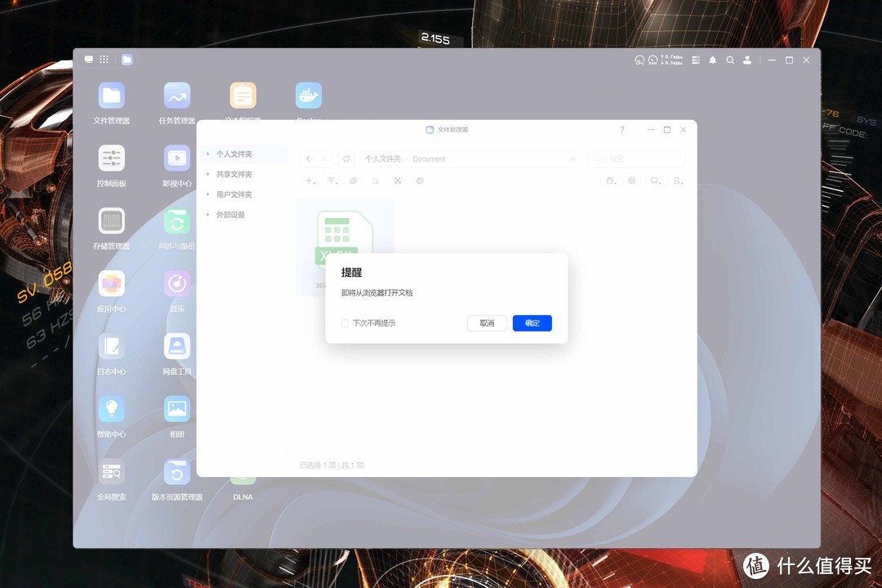882x588 pixels.
Task: Open the app grid launcher in top bar
Action: point(104,59)
